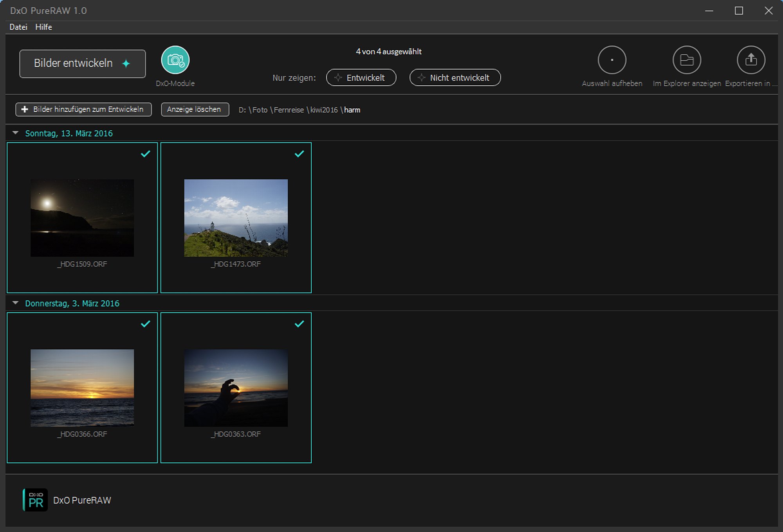This screenshot has height=532, width=783.
Task: Maximize the PureRAW window
Action: 738,11
